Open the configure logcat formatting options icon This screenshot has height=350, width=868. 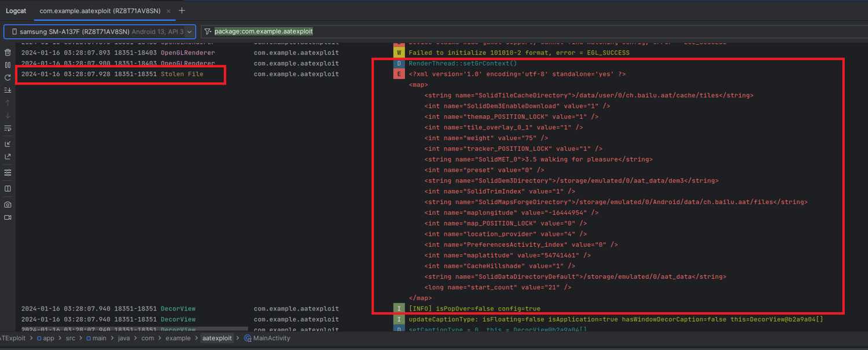pyautogui.click(x=8, y=173)
